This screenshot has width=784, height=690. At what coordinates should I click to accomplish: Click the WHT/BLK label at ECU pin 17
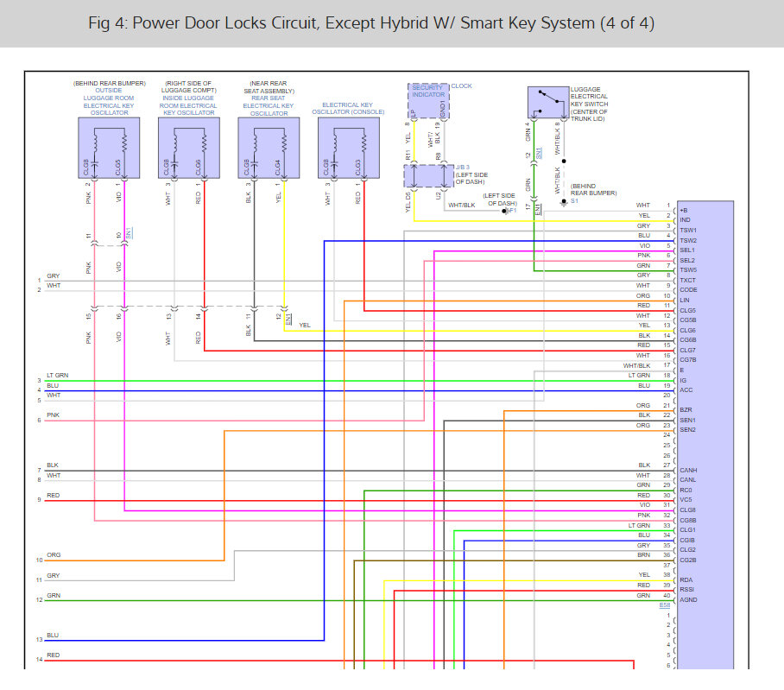pyautogui.click(x=636, y=366)
